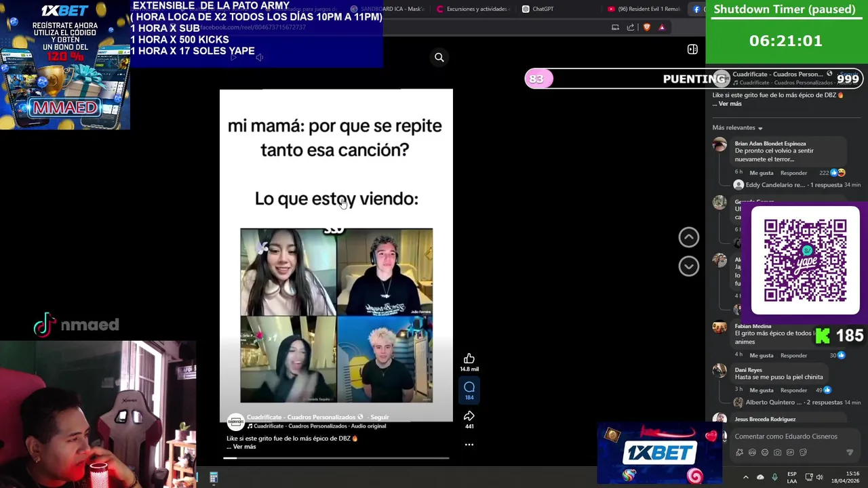Click Me gusta on Brian Adan's comment
The width and height of the screenshot is (868, 488).
(761, 173)
